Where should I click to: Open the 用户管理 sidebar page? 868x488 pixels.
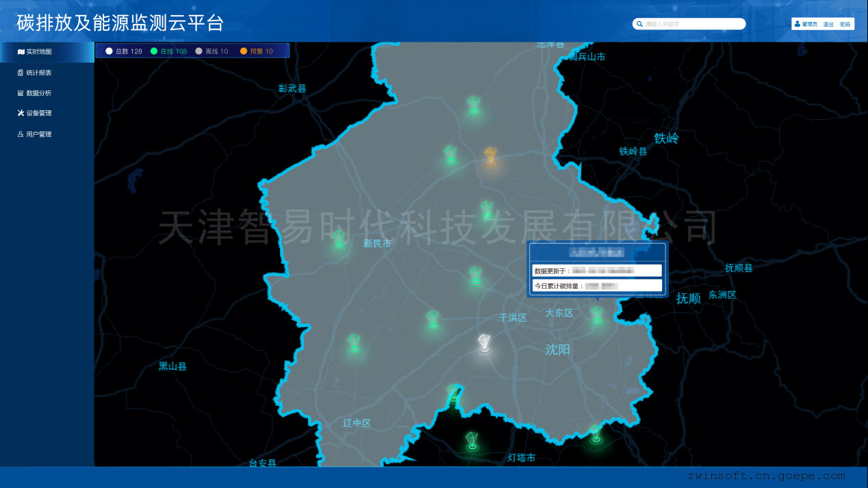38,135
